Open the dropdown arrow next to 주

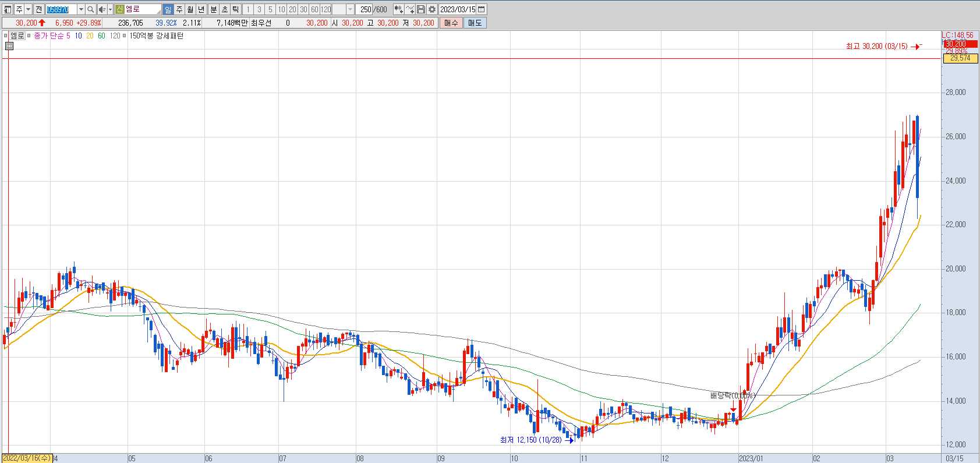click(28, 9)
